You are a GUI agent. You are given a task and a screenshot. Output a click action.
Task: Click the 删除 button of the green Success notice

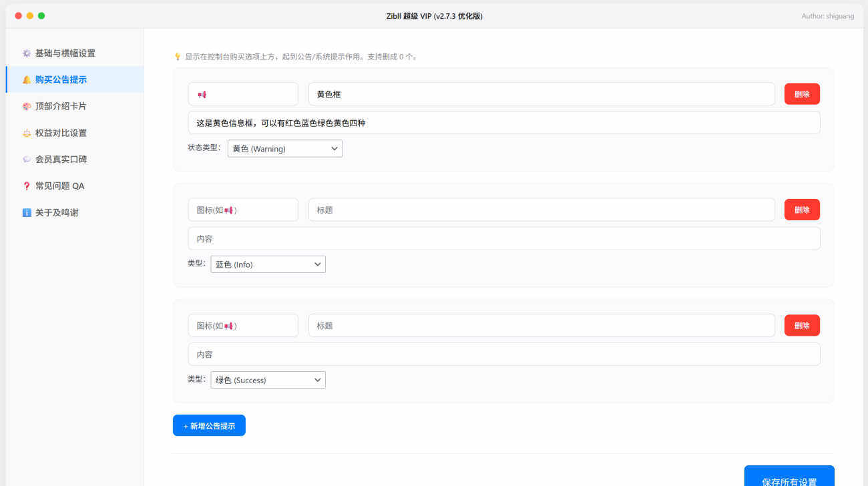click(x=802, y=326)
